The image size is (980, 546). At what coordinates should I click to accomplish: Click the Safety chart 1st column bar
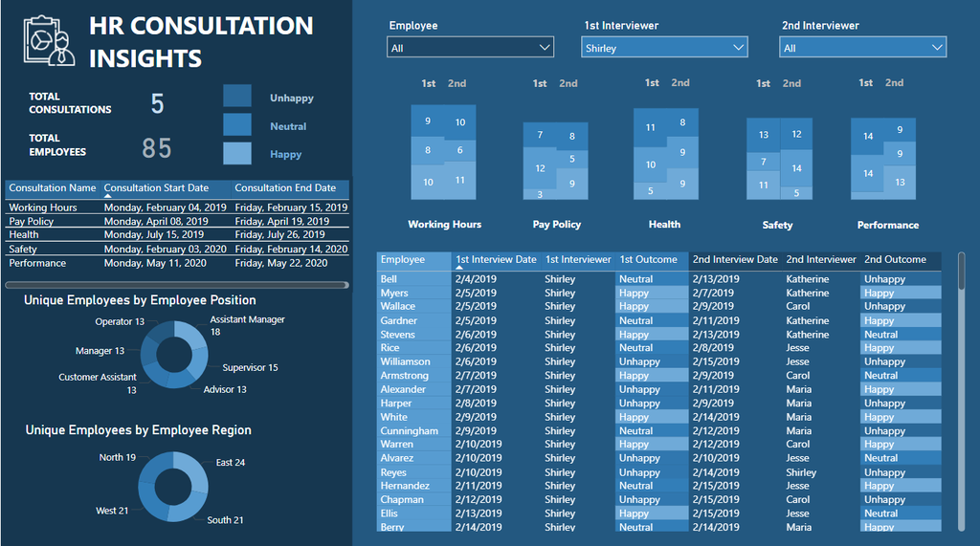pyautogui.click(x=763, y=158)
